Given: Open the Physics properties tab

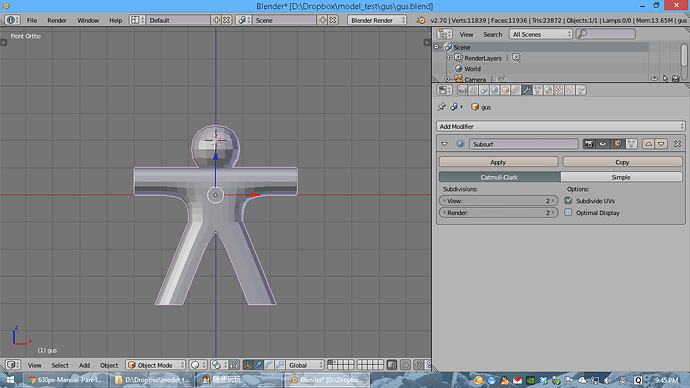Looking at the screenshot, I should (x=581, y=90).
